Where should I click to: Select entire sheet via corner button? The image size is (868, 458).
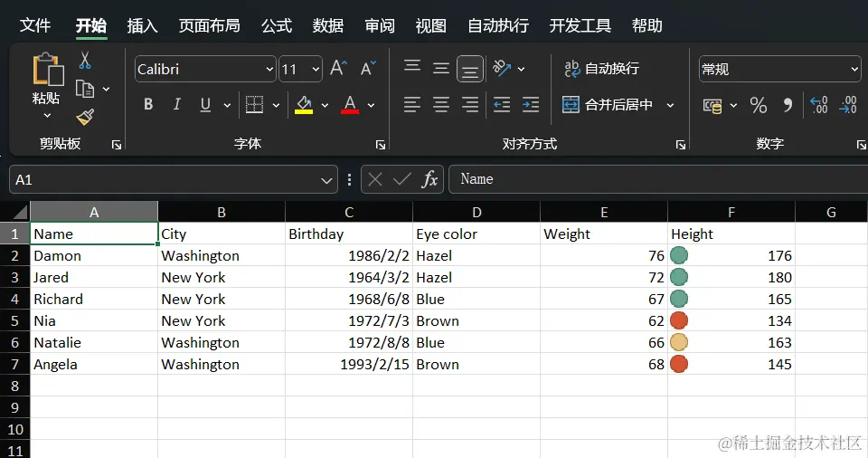(15, 212)
